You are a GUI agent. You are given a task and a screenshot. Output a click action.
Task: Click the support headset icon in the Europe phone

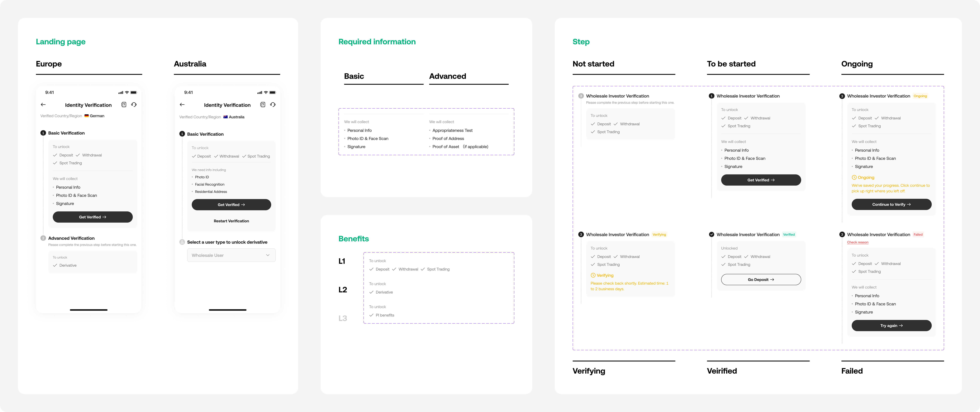(134, 104)
